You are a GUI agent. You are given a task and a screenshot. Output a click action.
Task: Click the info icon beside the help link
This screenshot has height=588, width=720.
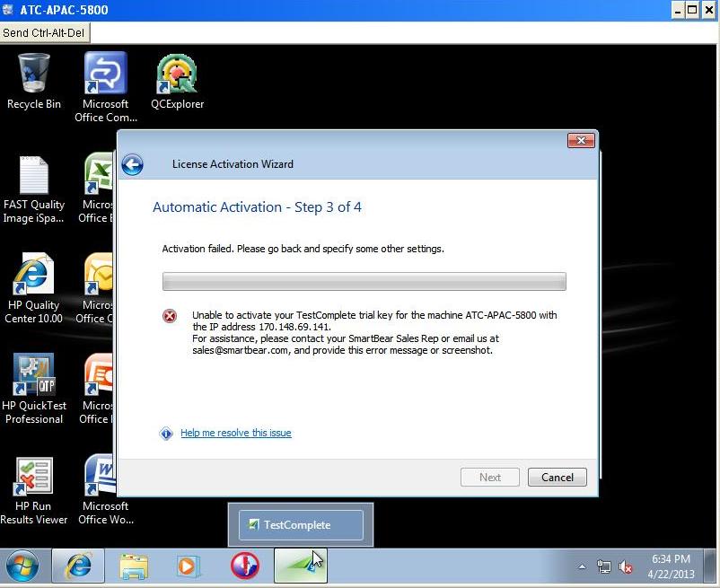click(x=166, y=433)
